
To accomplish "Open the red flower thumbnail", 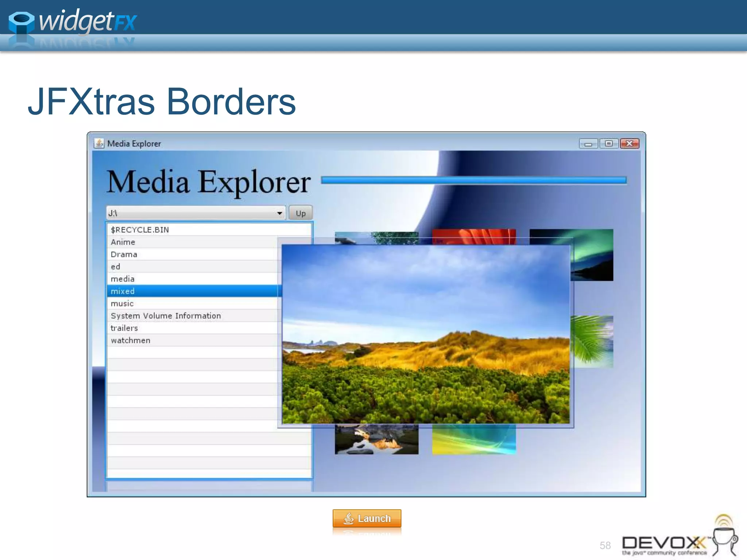I will coord(474,237).
